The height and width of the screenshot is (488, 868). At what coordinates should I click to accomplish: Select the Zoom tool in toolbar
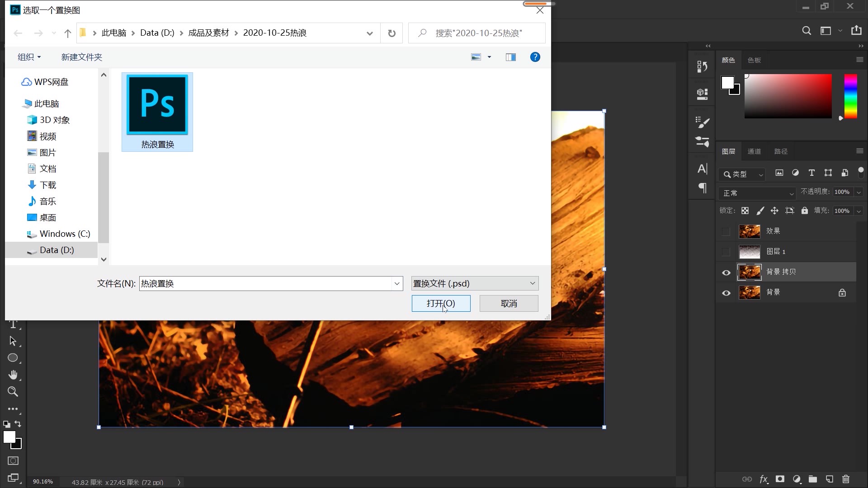click(13, 392)
